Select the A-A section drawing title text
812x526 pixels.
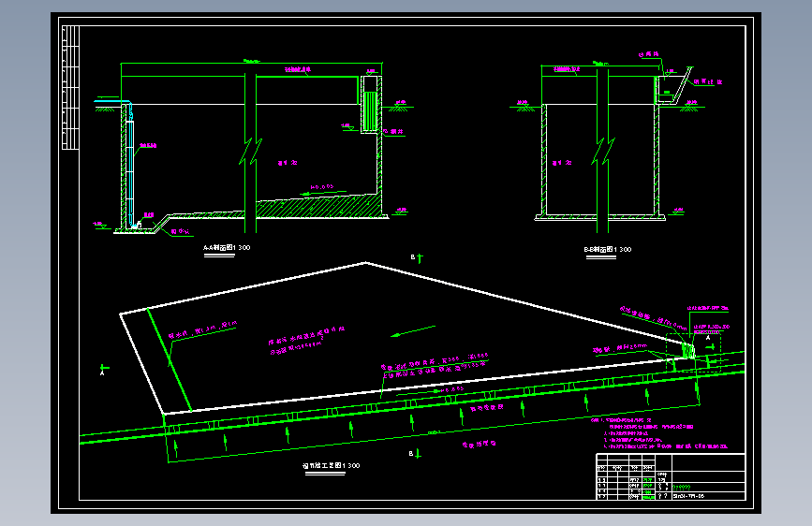click(227, 247)
